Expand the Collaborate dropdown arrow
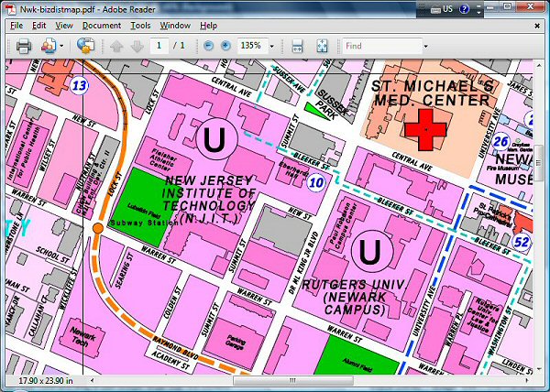 61,46
